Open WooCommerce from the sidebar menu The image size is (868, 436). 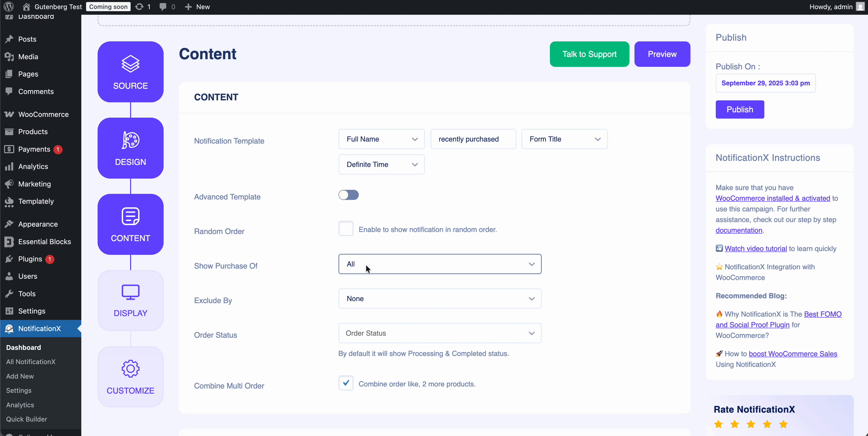pos(43,114)
